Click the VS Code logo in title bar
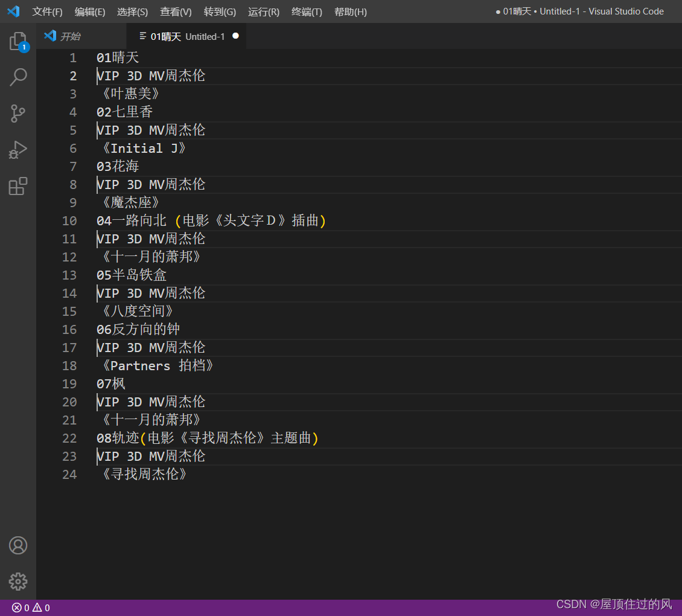682x616 pixels. (x=13, y=11)
